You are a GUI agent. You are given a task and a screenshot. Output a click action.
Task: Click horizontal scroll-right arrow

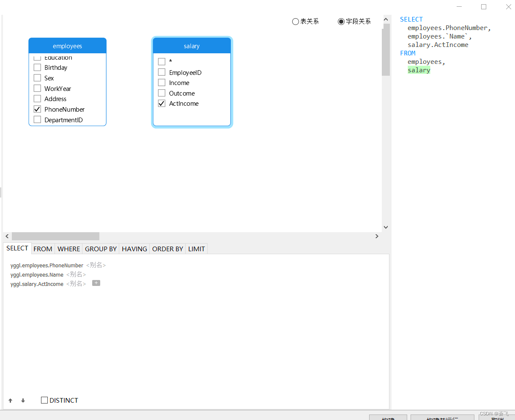pos(377,236)
